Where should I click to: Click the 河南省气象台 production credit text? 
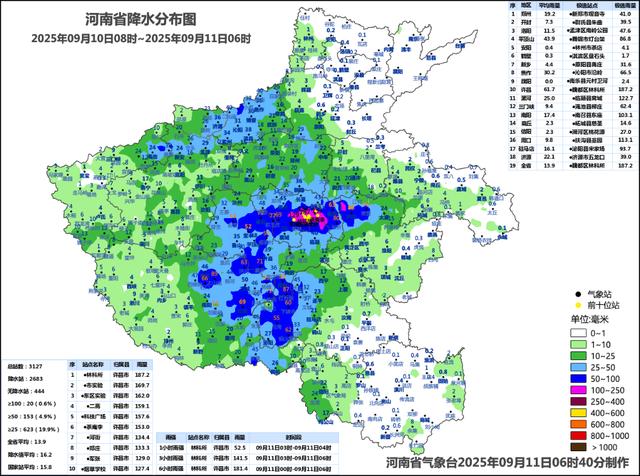(508, 463)
